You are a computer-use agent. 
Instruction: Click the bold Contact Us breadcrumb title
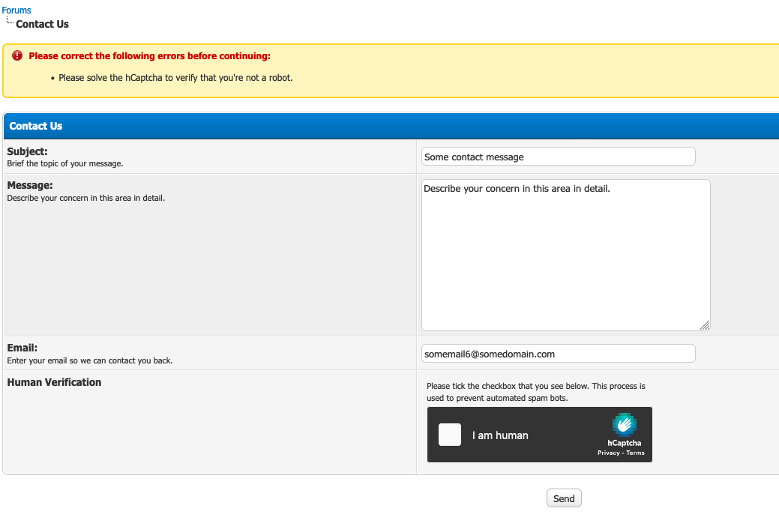pyautogui.click(x=42, y=24)
